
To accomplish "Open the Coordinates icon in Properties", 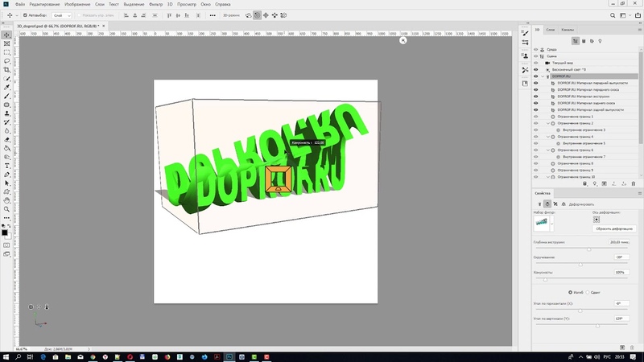I will point(563,204).
